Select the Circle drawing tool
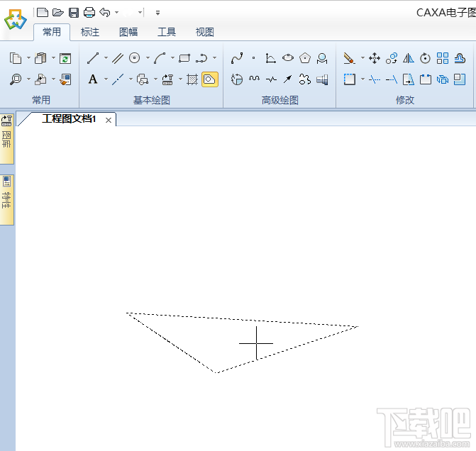This screenshot has width=476, height=451. (134, 58)
